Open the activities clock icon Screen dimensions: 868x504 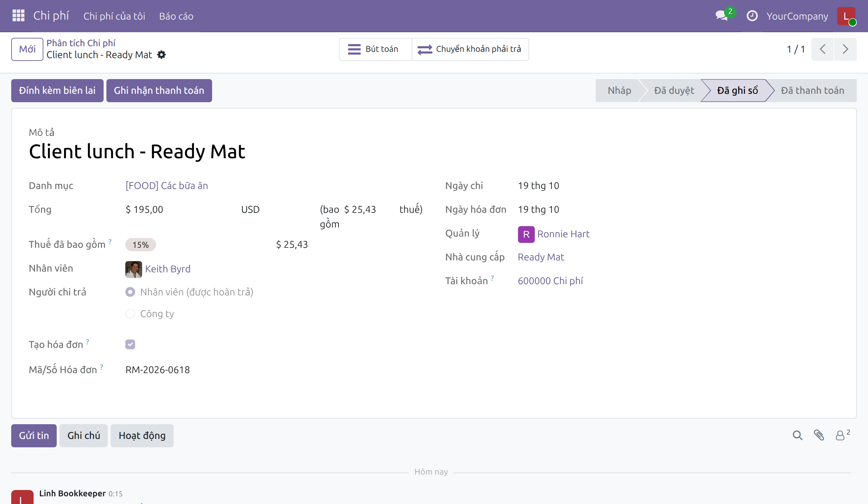click(752, 16)
